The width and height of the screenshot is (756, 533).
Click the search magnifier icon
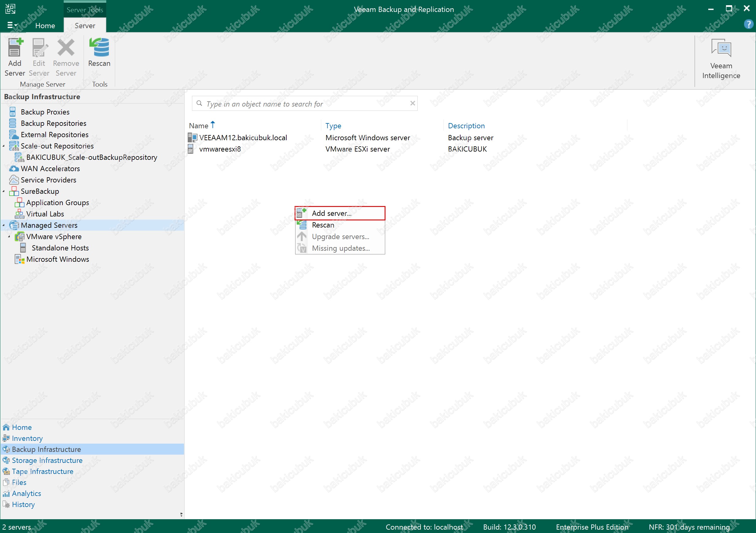[x=199, y=103]
